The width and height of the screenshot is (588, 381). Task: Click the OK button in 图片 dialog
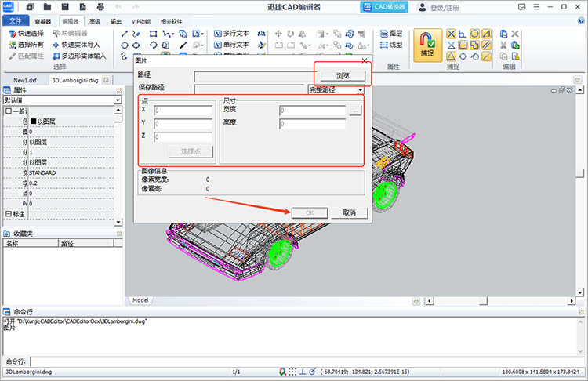point(310,212)
